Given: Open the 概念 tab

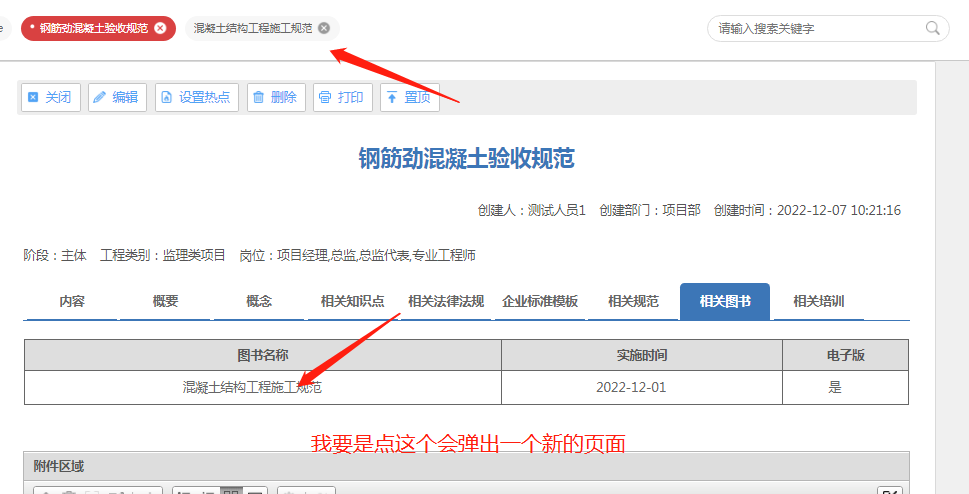Looking at the screenshot, I should 259,301.
